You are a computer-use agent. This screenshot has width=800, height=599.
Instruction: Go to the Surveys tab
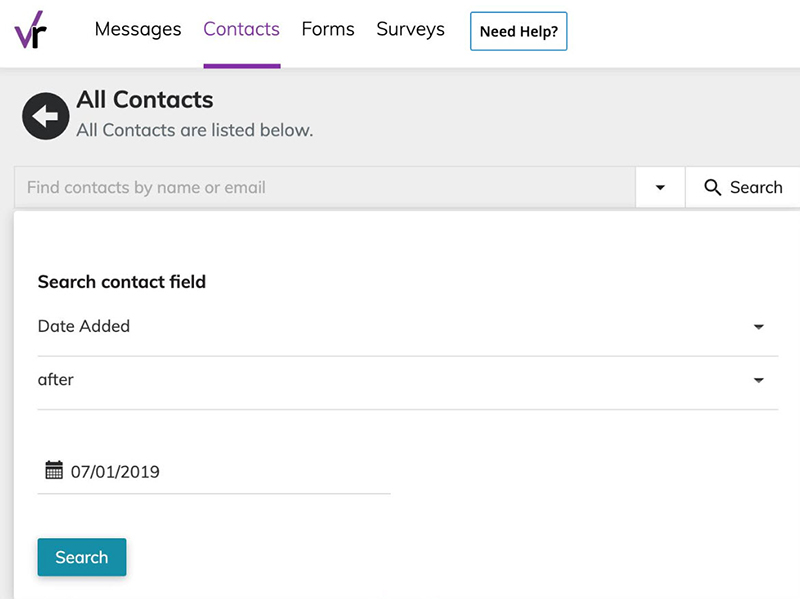click(x=410, y=29)
